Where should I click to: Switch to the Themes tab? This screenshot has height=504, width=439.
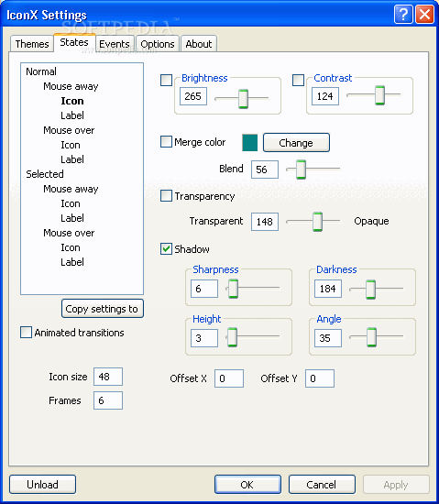coord(32,44)
